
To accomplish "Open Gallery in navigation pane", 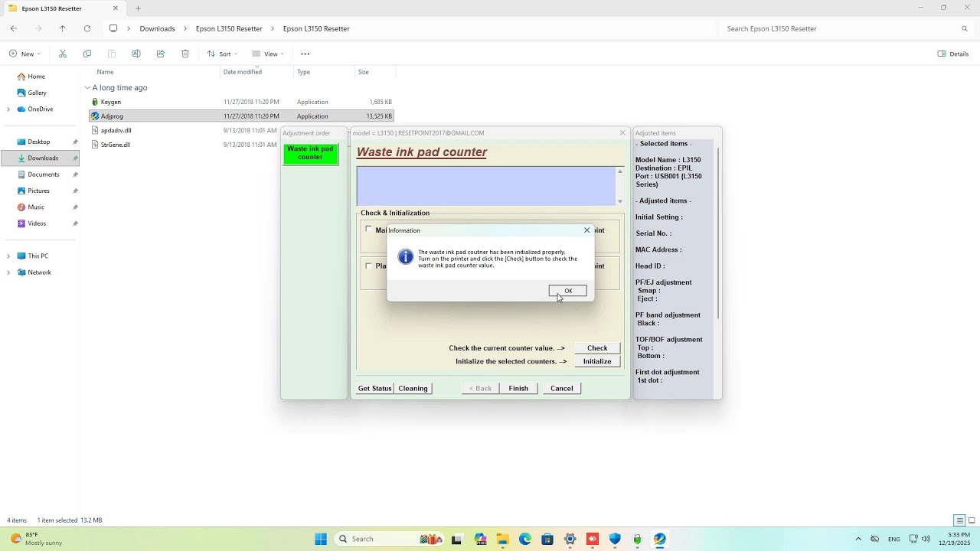I will coord(37,93).
